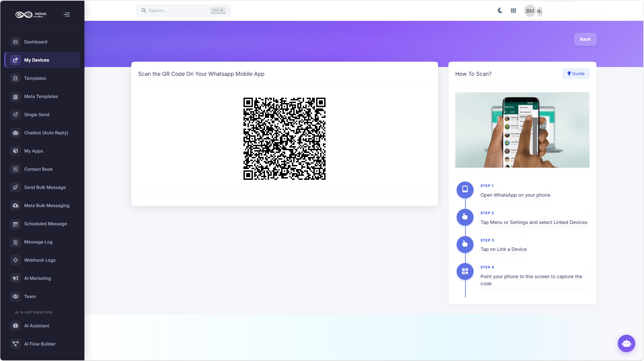644x361 pixels.
Task: Open Chatbot (Auto Reply) from the sidebar icon
Action: coord(15,133)
